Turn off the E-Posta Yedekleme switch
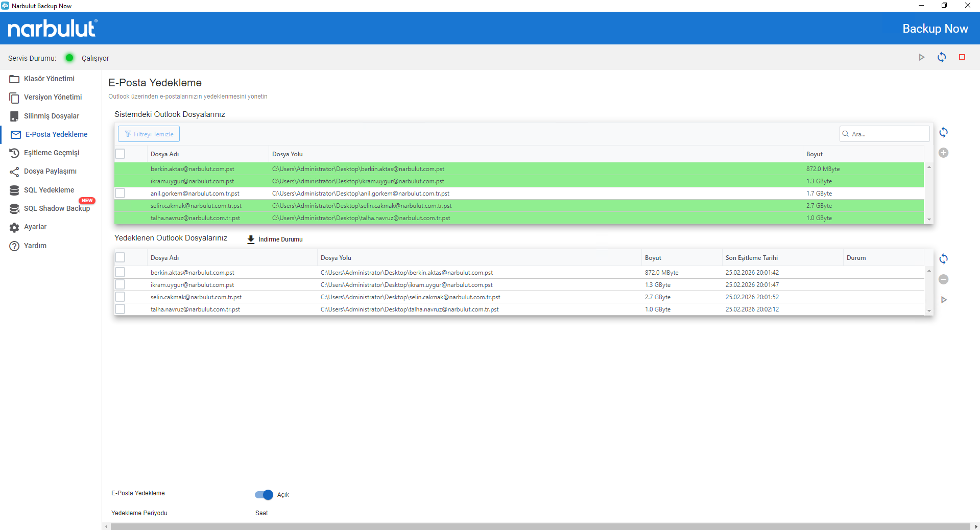This screenshot has width=980, height=530. 264,495
